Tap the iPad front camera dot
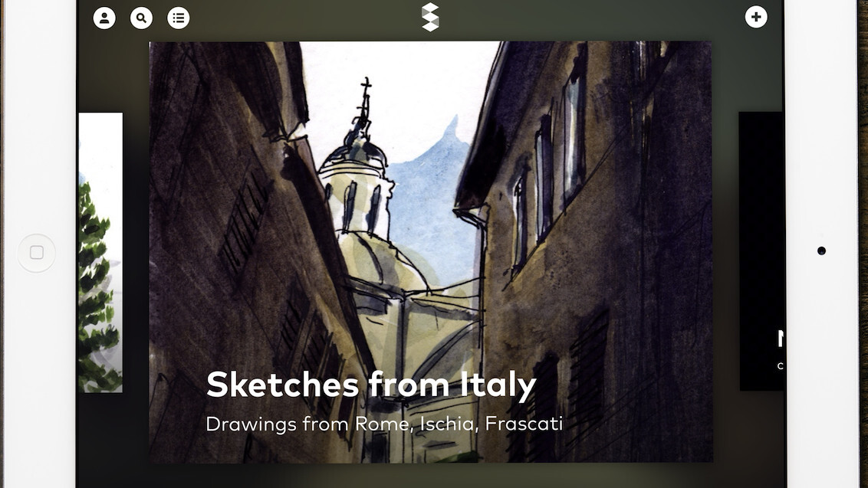This screenshot has width=868, height=488. tap(821, 251)
